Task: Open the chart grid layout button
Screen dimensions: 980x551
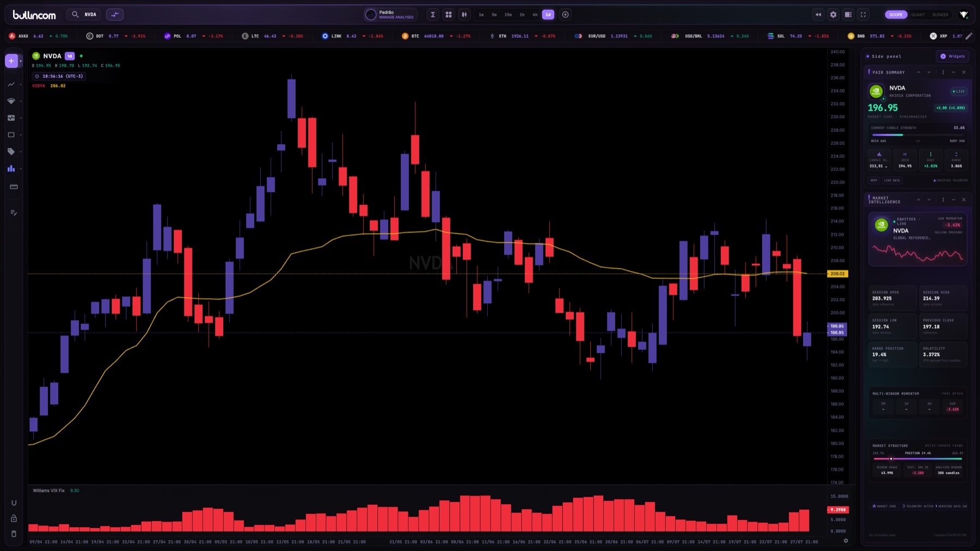Action: (449, 15)
